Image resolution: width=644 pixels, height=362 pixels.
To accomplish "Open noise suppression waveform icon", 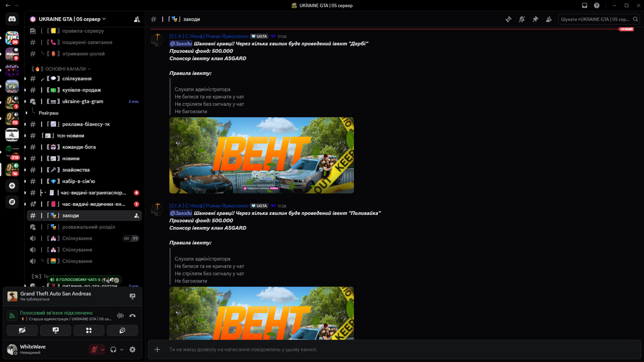I will click(120, 316).
